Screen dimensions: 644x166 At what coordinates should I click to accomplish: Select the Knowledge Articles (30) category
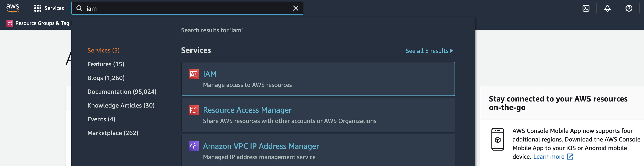(x=121, y=105)
